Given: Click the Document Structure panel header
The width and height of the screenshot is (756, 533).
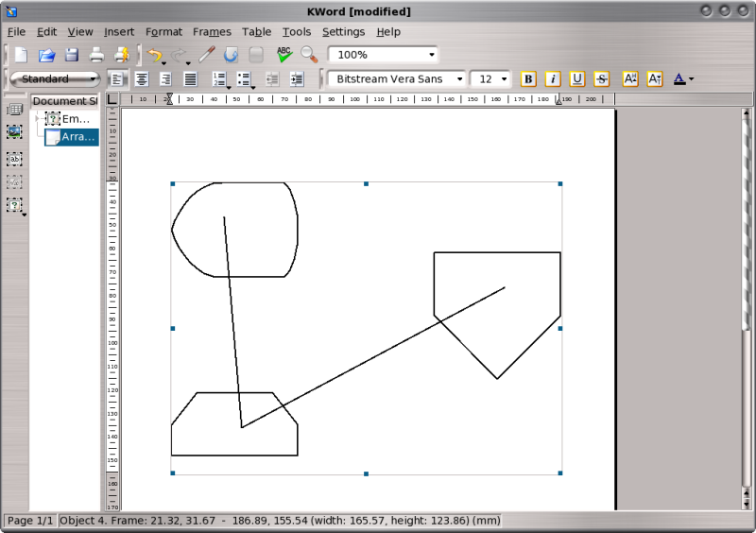Looking at the screenshot, I should (65, 101).
